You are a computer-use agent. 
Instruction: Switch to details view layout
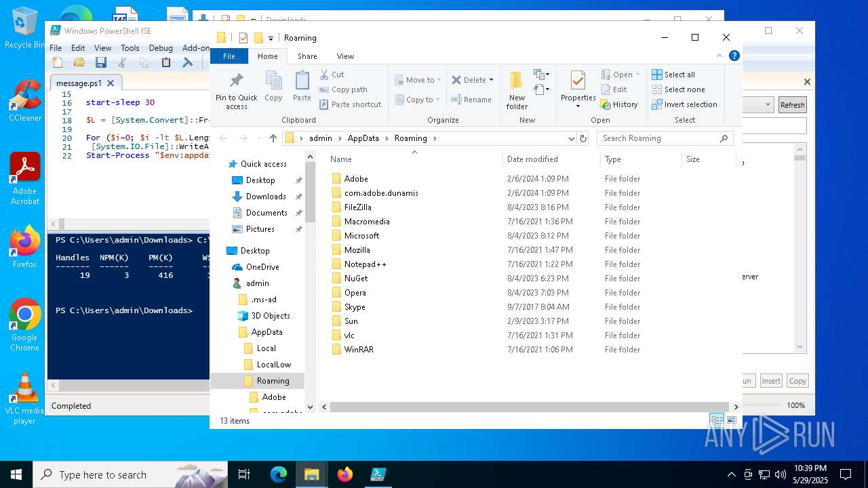717,421
